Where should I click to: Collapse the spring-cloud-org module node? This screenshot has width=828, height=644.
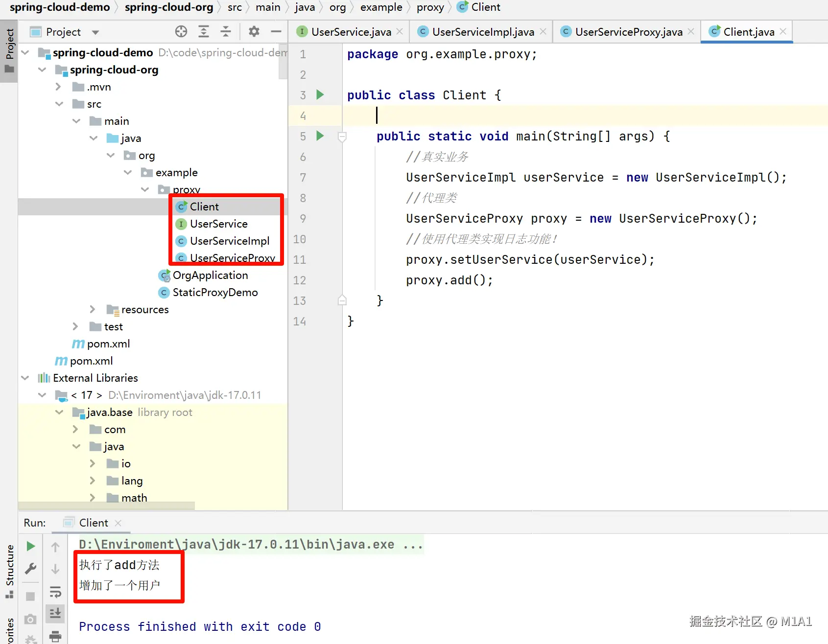point(43,69)
